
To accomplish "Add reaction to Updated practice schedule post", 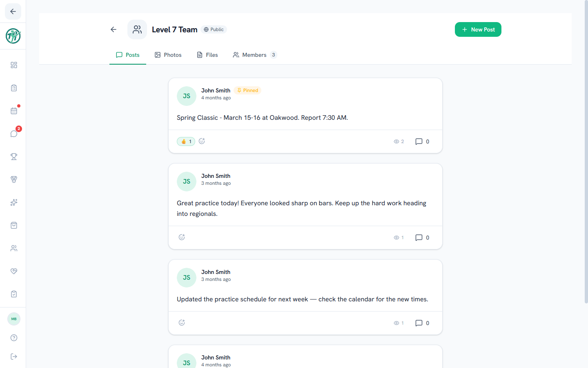I will (x=182, y=323).
